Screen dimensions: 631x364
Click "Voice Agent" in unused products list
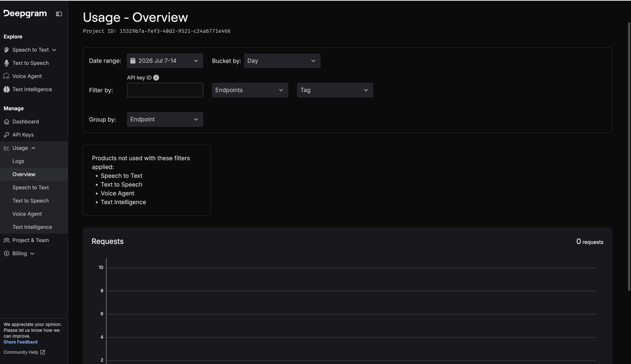[117, 193]
